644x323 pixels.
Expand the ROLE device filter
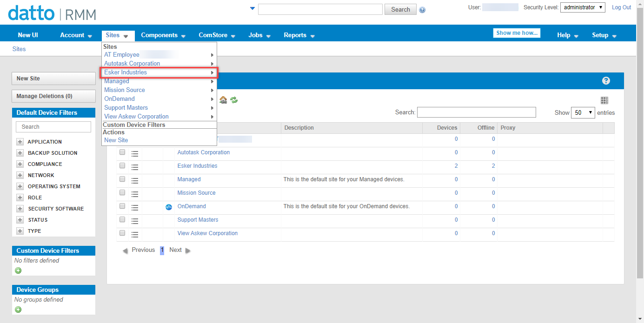(x=20, y=198)
